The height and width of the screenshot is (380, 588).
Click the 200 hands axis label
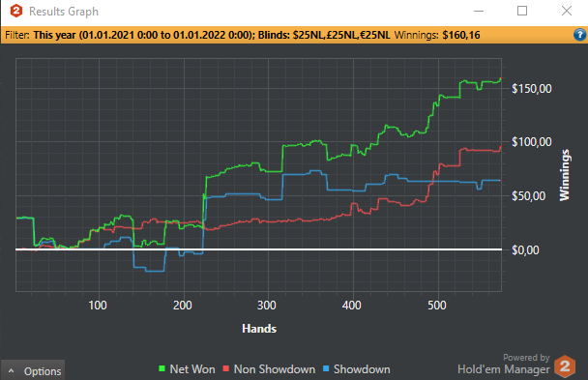coord(183,306)
